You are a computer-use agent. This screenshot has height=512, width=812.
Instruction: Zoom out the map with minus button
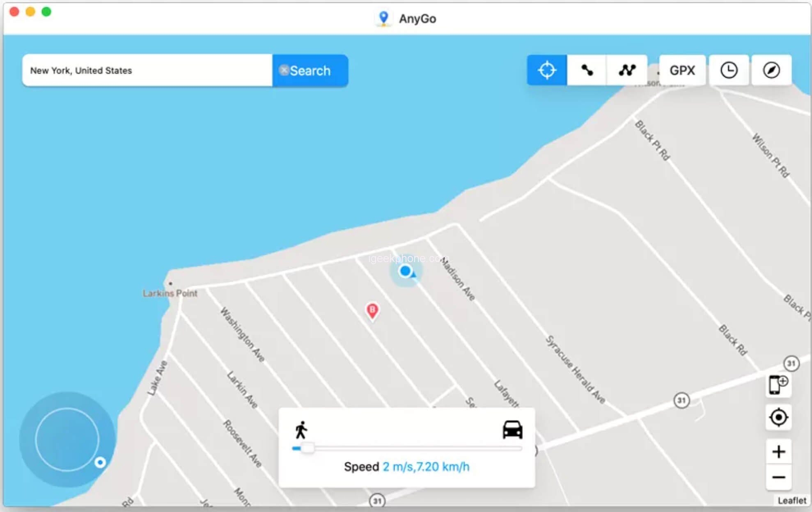(x=778, y=477)
